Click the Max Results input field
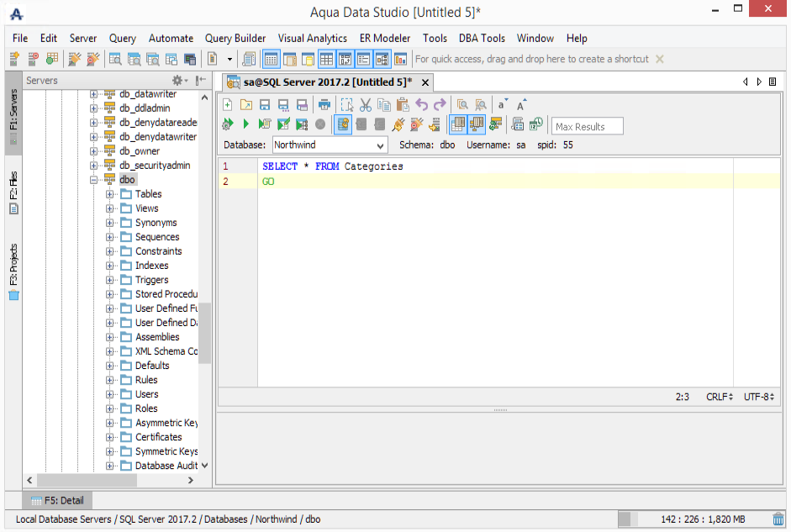The width and height of the screenshot is (791, 532). pyautogui.click(x=587, y=127)
